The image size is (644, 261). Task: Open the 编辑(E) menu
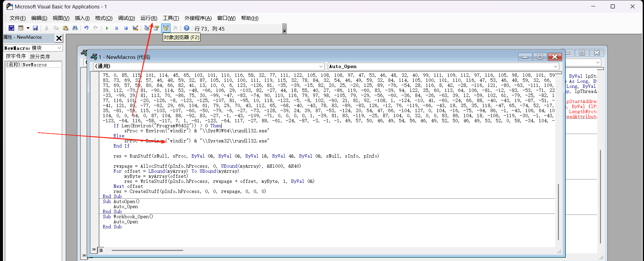point(39,18)
